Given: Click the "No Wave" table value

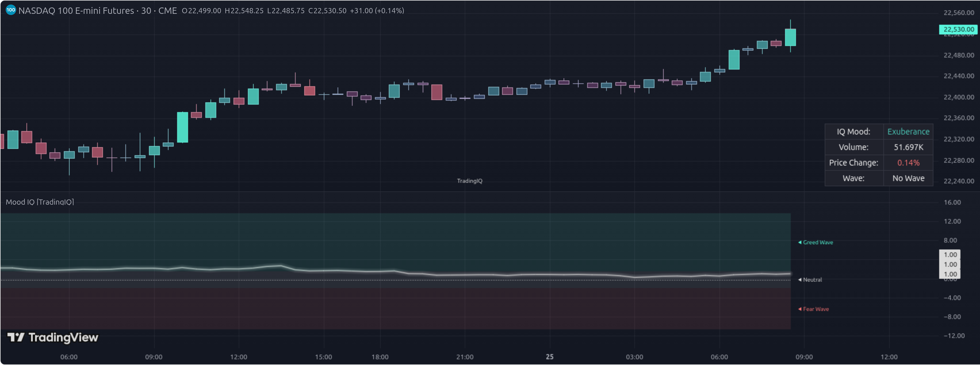Looking at the screenshot, I should [x=908, y=178].
